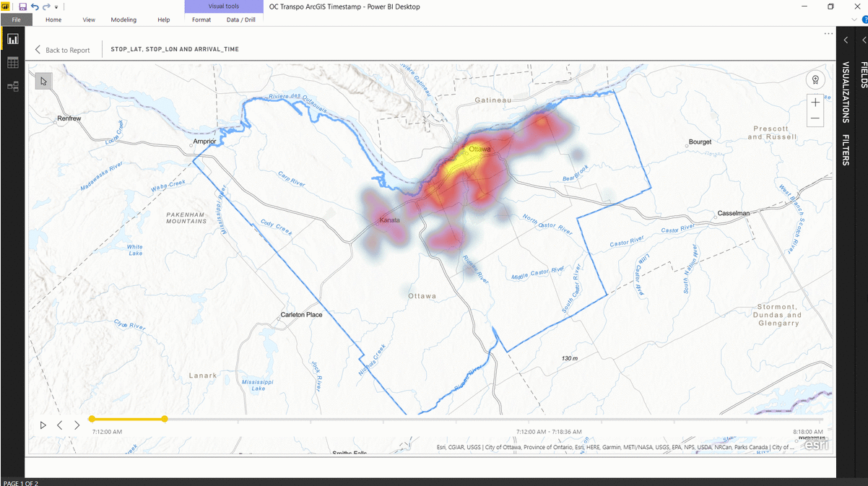
Task: Open the Format ribbon tab
Action: (x=201, y=19)
